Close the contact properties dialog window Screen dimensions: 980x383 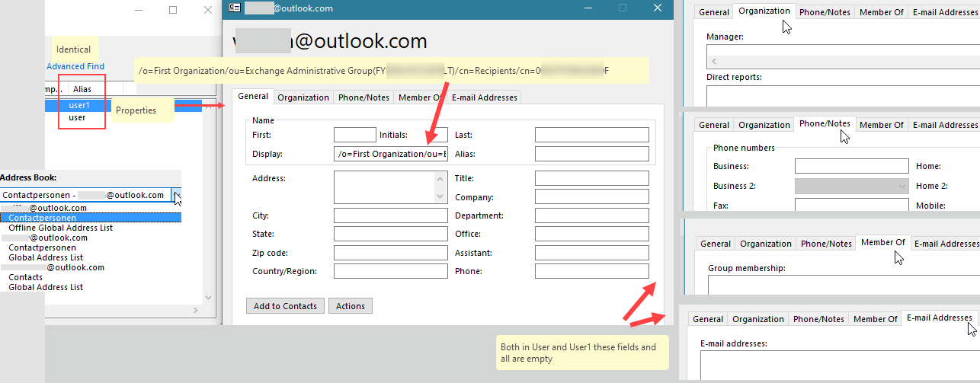point(658,8)
